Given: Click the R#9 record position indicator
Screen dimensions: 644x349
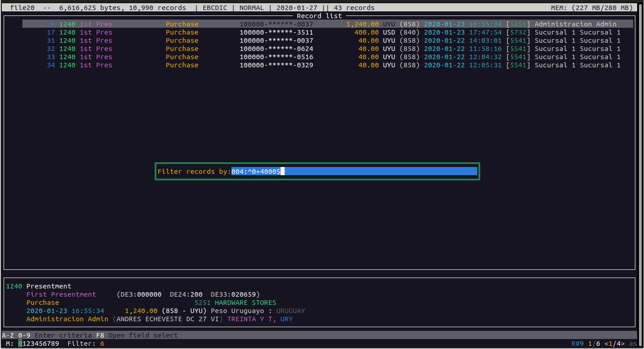Looking at the screenshot, I should point(577,344).
